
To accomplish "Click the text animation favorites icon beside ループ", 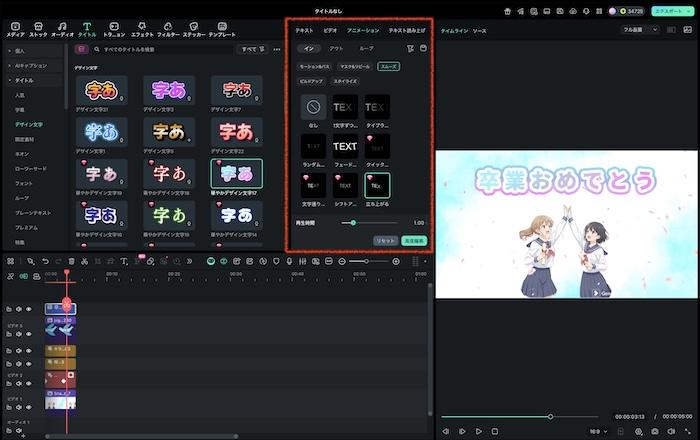I will pyautogui.click(x=410, y=48).
